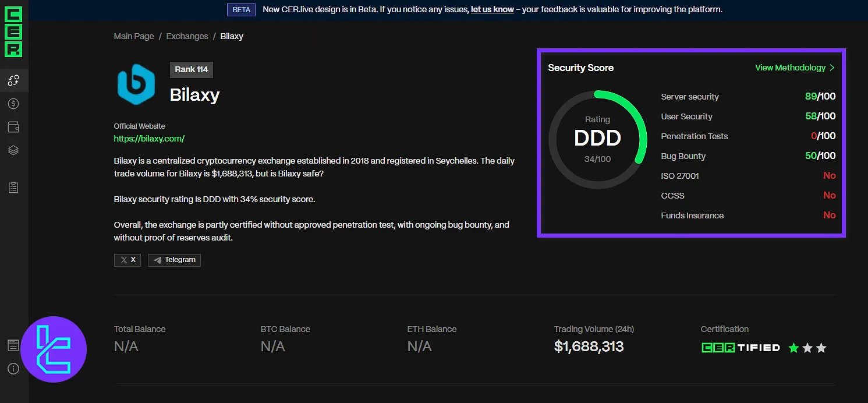
Task: Click the CERtified star rating badge
Action: [x=764, y=348]
